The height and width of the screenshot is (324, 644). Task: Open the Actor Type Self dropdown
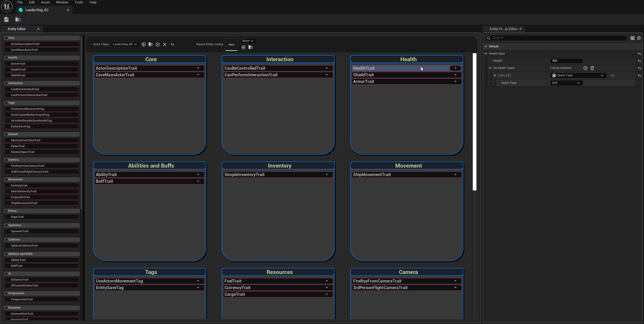click(x=566, y=83)
